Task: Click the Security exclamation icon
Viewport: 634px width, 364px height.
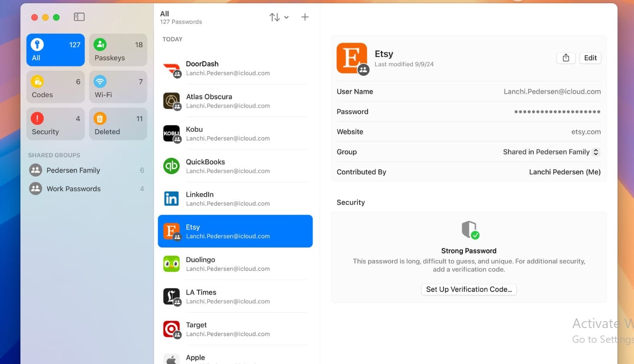Action: (x=37, y=118)
